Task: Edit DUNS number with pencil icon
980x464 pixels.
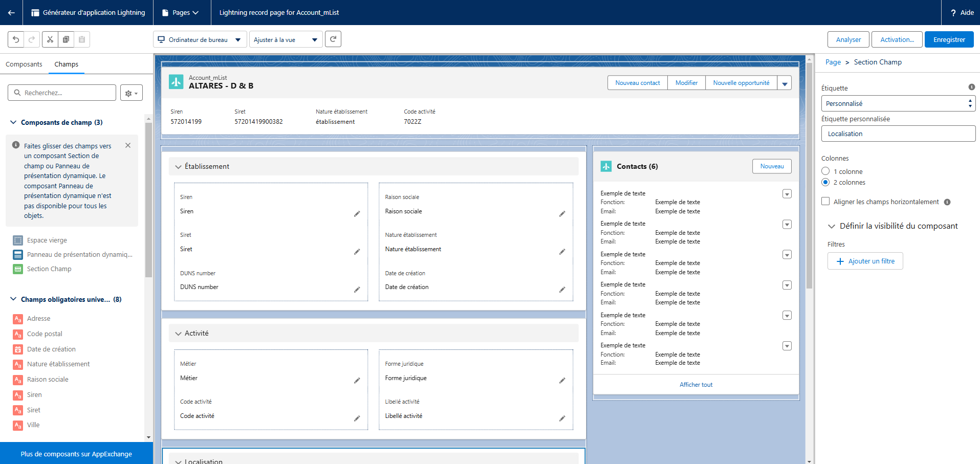Action: [357, 290]
